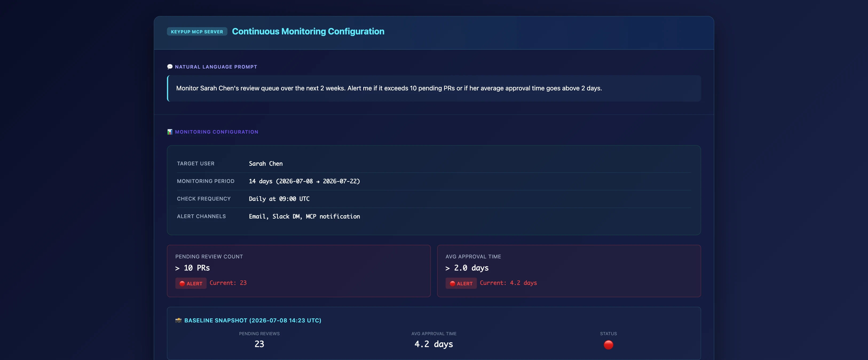Click the ALERT CHANNELS label
This screenshot has width=868, height=360.
click(x=201, y=216)
